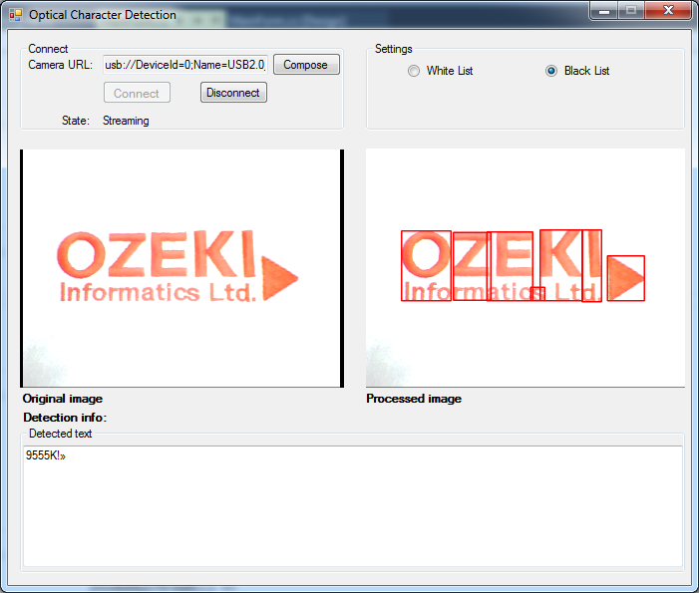Click the Disconnect button
700x593 pixels.
[233, 93]
